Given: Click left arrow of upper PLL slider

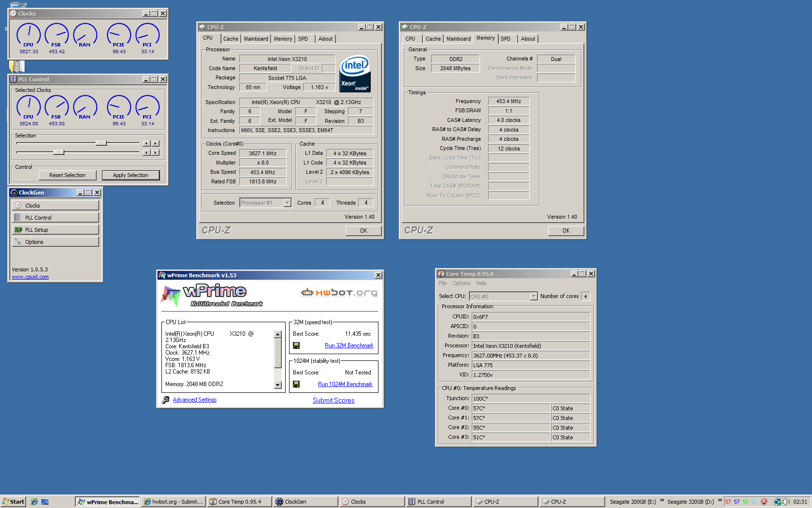Looking at the screenshot, I should coord(146,143).
